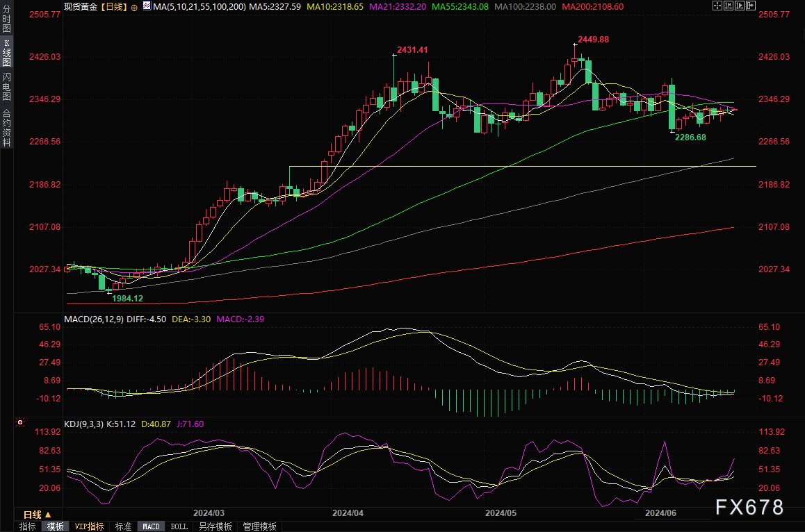Click the 2449.88 high price marker

(x=593, y=40)
